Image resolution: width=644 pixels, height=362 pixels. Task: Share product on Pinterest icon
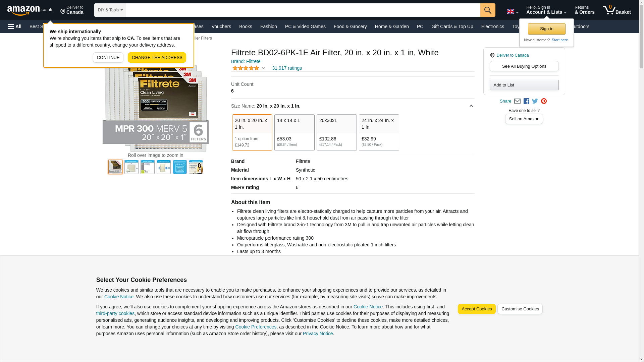point(544,101)
